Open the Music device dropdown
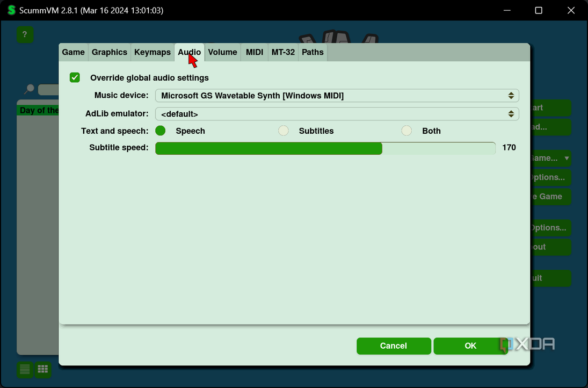Screen dimensions: 588x388 [x=337, y=96]
